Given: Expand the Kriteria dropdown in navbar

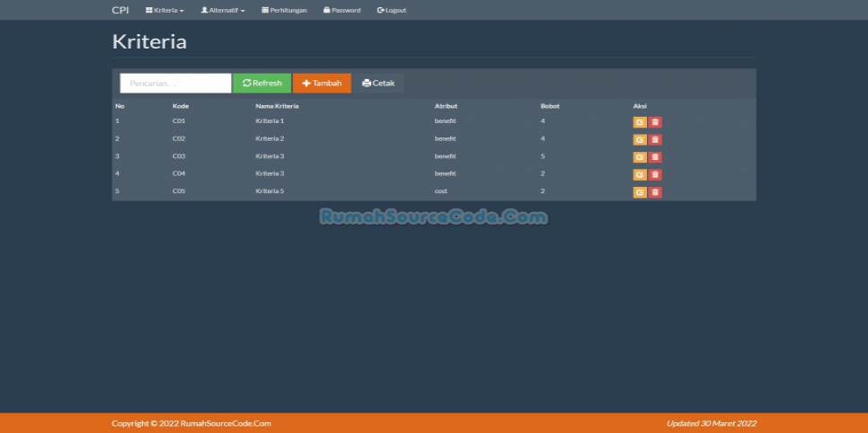Looking at the screenshot, I should tap(164, 10).
